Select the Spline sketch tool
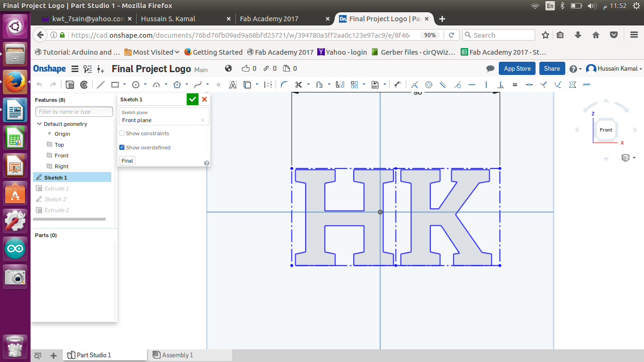This screenshot has width=644, height=362. 198,85
